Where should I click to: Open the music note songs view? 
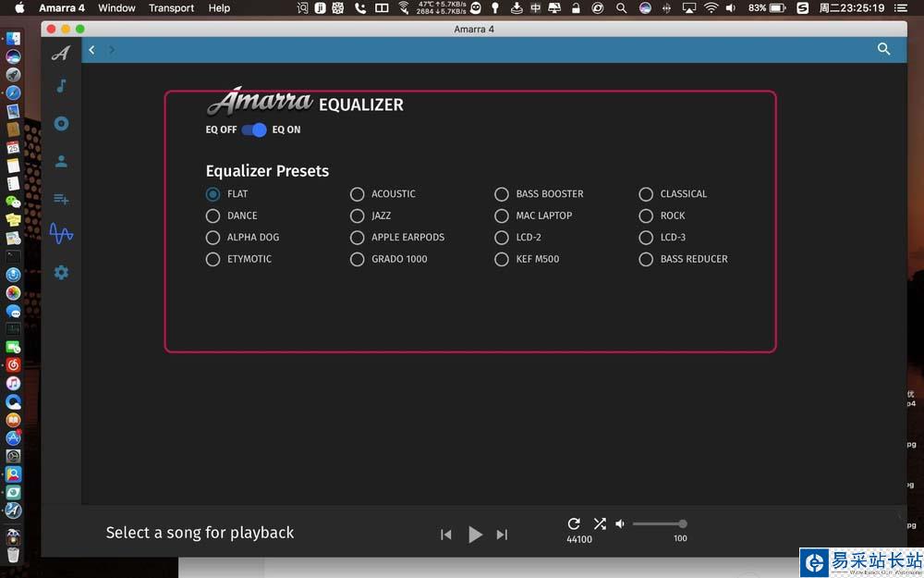click(x=61, y=86)
